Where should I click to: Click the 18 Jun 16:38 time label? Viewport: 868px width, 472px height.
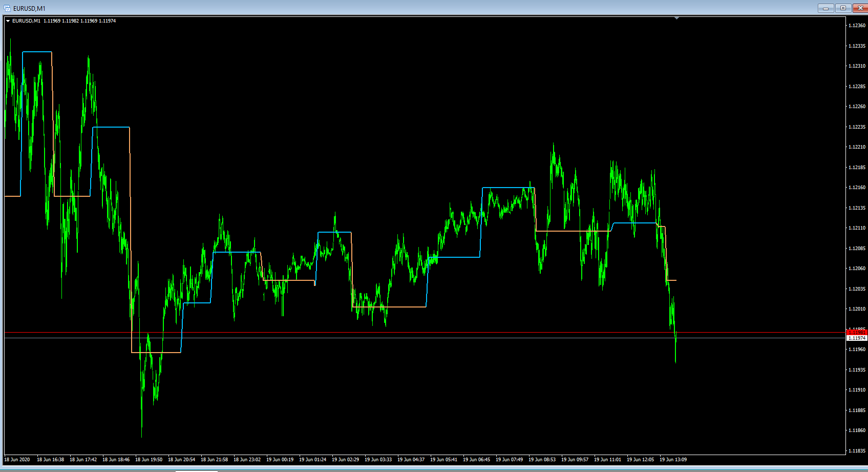[50, 460]
